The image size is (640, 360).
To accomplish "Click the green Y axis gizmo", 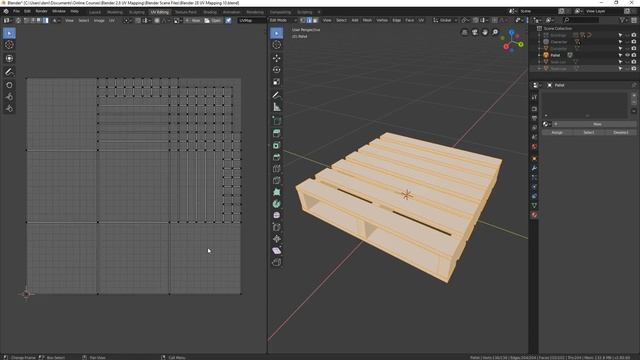I will (521, 44).
